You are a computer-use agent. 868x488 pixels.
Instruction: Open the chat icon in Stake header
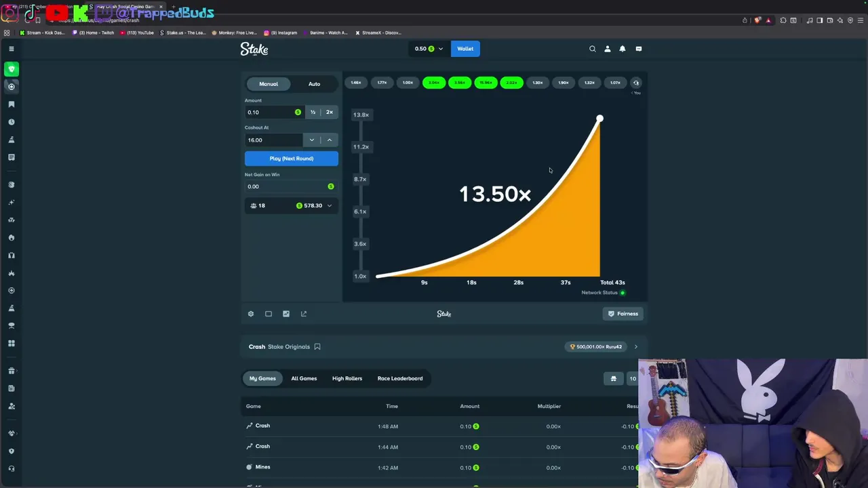(x=639, y=49)
